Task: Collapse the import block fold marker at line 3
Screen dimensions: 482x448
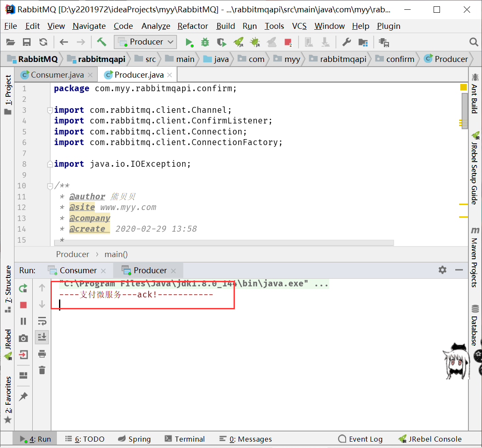Action: 50,110
